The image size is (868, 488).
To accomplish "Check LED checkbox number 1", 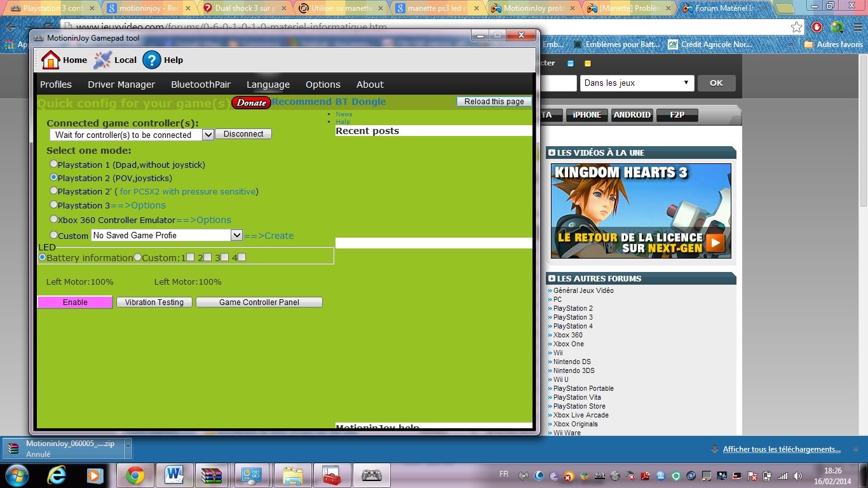I will [x=191, y=257].
